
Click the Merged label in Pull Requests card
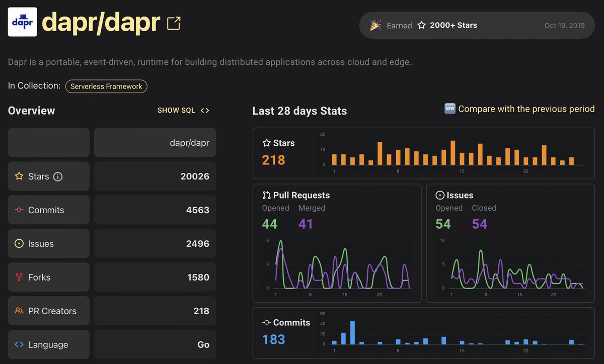pyautogui.click(x=312, y=208)
